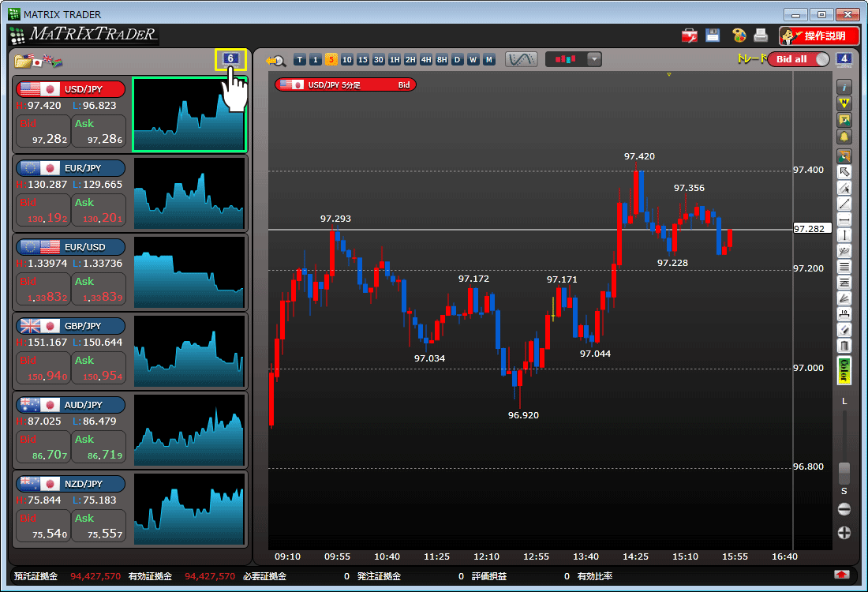868x592 pixels.
Task: Click the USD/JPY Ask price 97.286
Action: point(99,132)
